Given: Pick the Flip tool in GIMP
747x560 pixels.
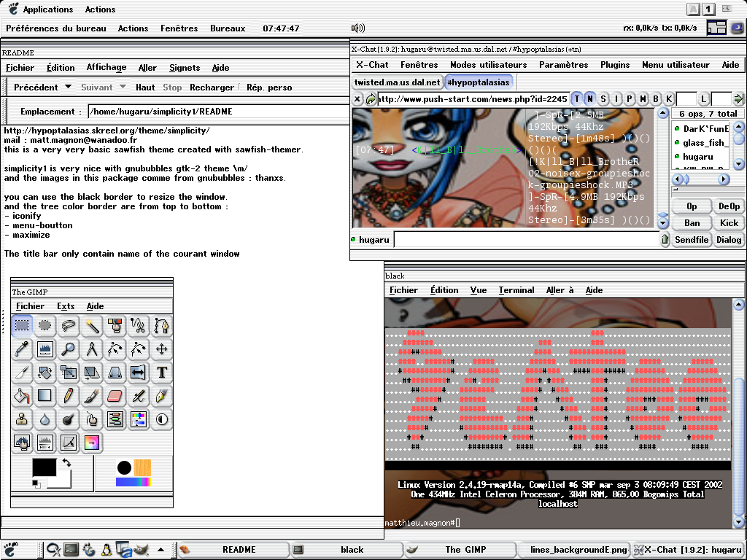Looking at the screenshot, I should (138, 373).
